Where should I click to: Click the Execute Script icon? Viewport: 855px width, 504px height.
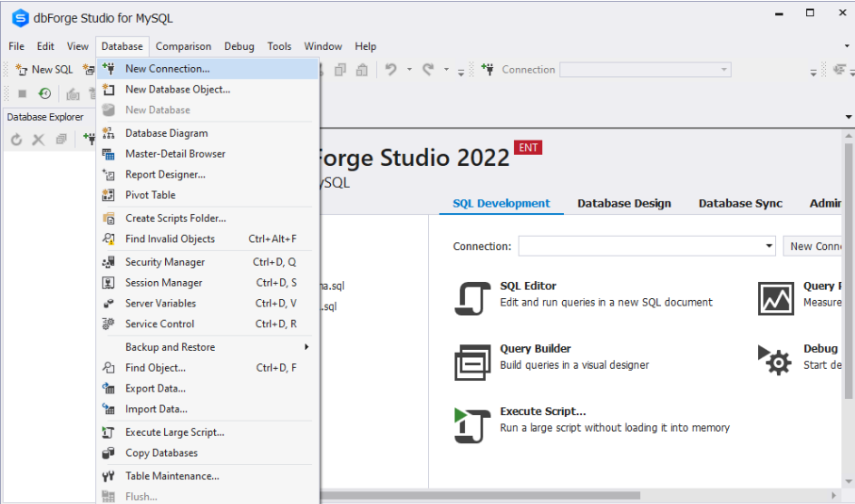click(472, 425)
